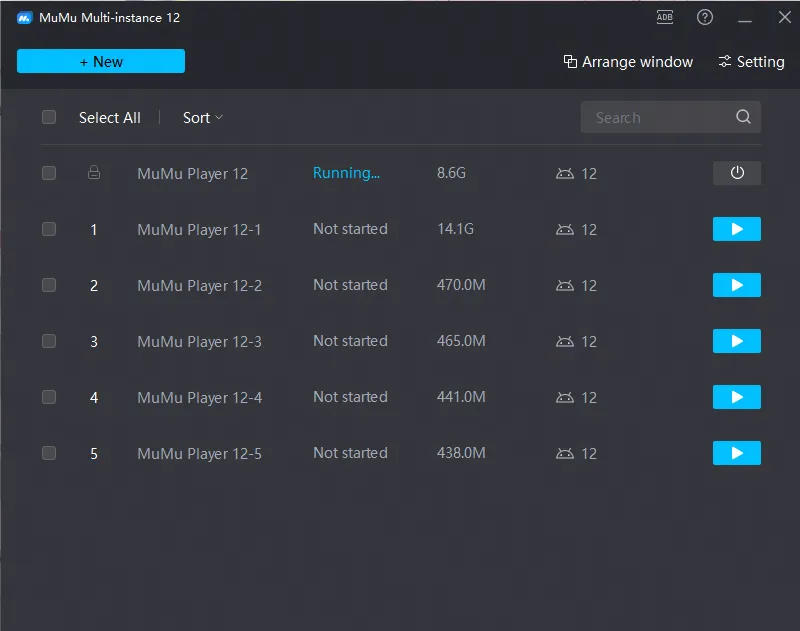800x631 pixels.
Task: Check the box for MuMu Player 12-4
Action: tap(49, 397)
